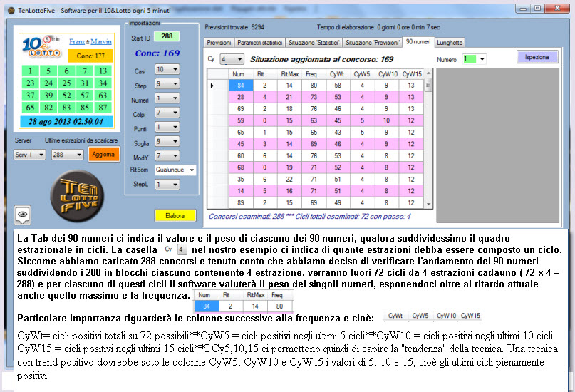This screenshot has width=575, height=392.
Task: Open the Situazione 'Previsioni' tab
Action: [x=373, y=43]
